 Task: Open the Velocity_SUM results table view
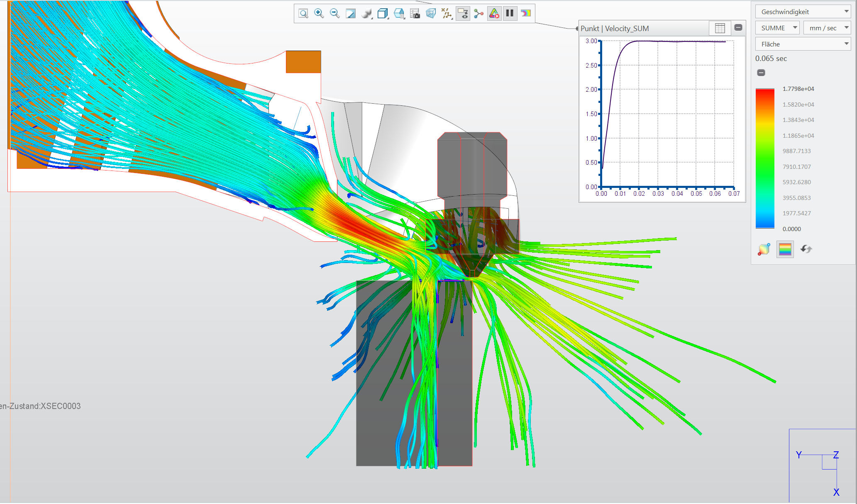tap(720, 28)
